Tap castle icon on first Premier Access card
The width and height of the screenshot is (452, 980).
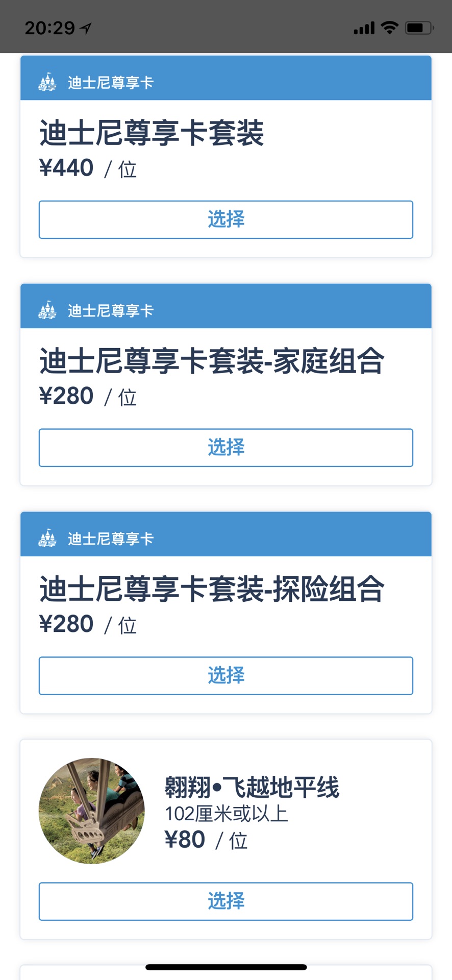(47, 82)
